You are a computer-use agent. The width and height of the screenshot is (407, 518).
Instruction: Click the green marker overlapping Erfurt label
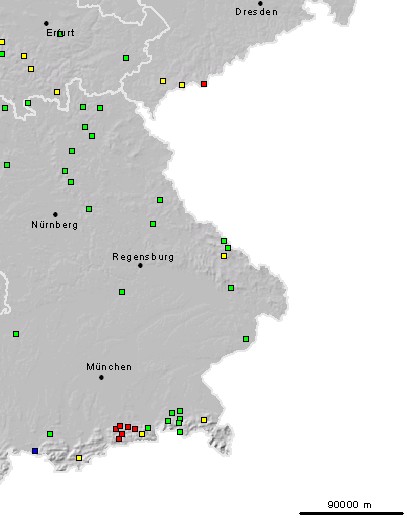[60, 33]
